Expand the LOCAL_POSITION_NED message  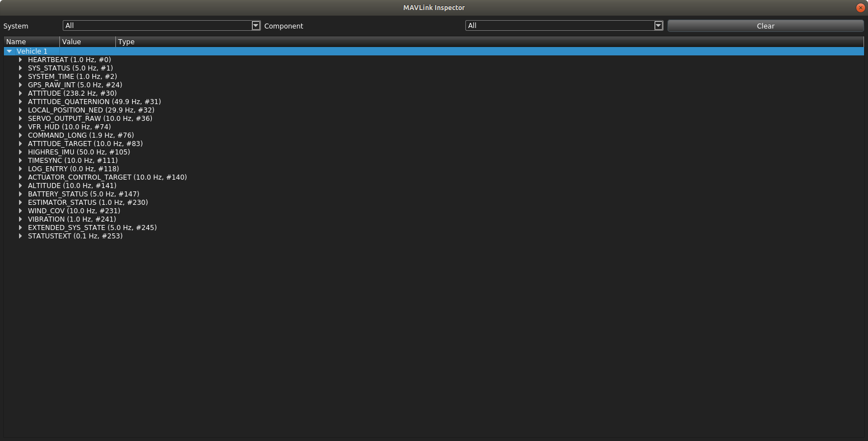click(x=21, y=110)
